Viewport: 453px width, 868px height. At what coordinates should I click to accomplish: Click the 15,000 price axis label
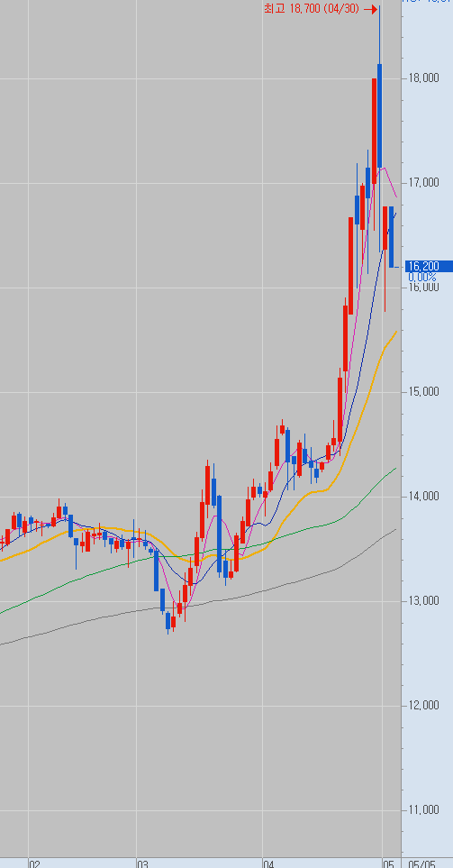423,392
